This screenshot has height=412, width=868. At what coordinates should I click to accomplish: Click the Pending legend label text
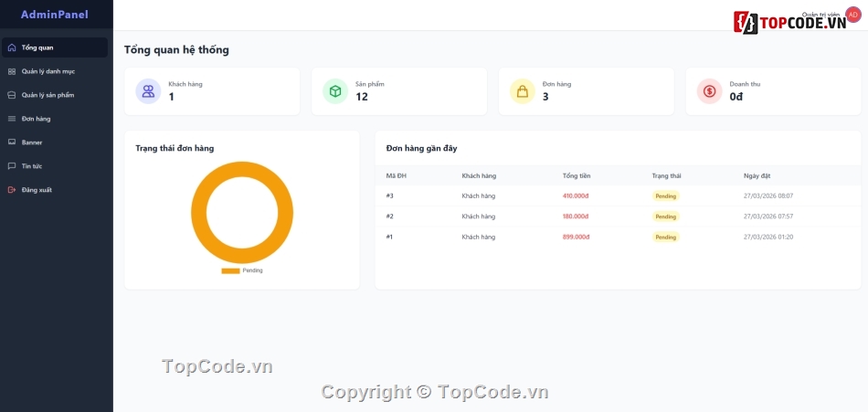[252, 270]
